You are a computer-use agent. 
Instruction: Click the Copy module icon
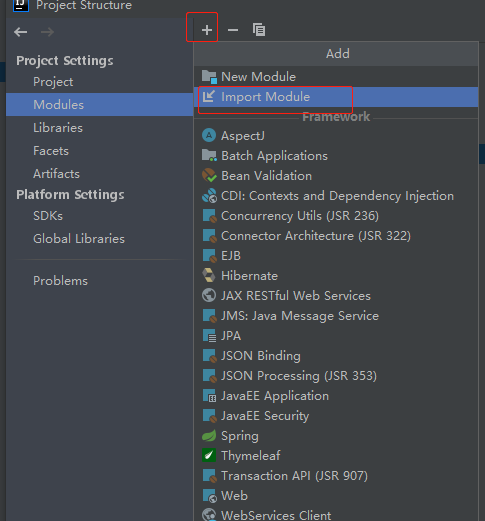click(259, 30)
